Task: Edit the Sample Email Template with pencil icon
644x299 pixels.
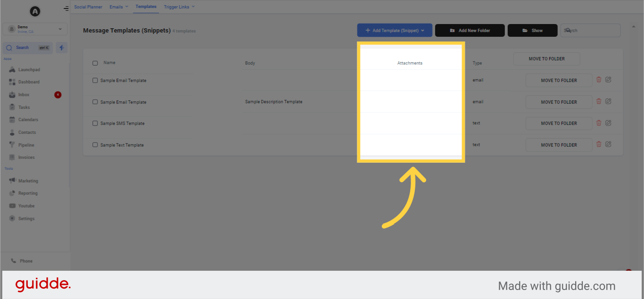Action: pyautogui.click(x=609, y=79)
